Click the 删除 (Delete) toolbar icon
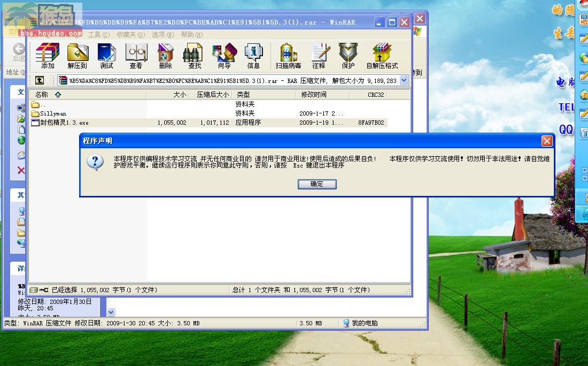This screenshot has width=588, height=366. click(x=165, y=56)
